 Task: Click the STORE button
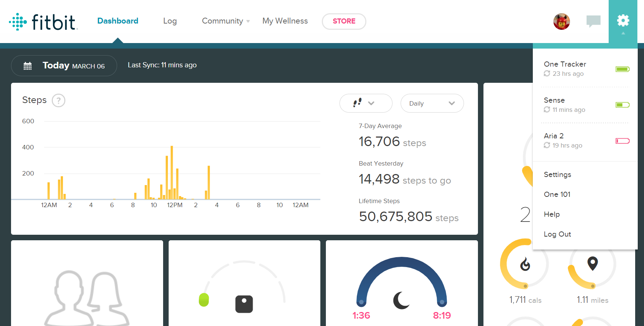pos(344,21)
